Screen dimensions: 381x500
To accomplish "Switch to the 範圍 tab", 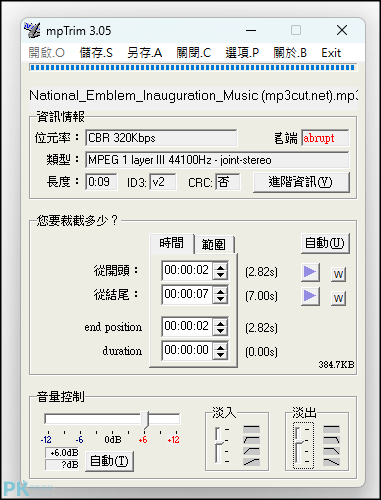I will 214,245.
